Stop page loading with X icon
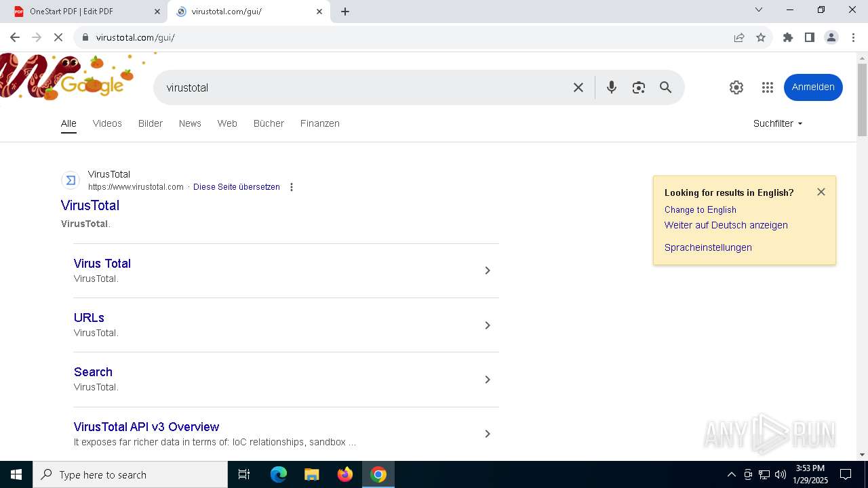 point(58,37)
